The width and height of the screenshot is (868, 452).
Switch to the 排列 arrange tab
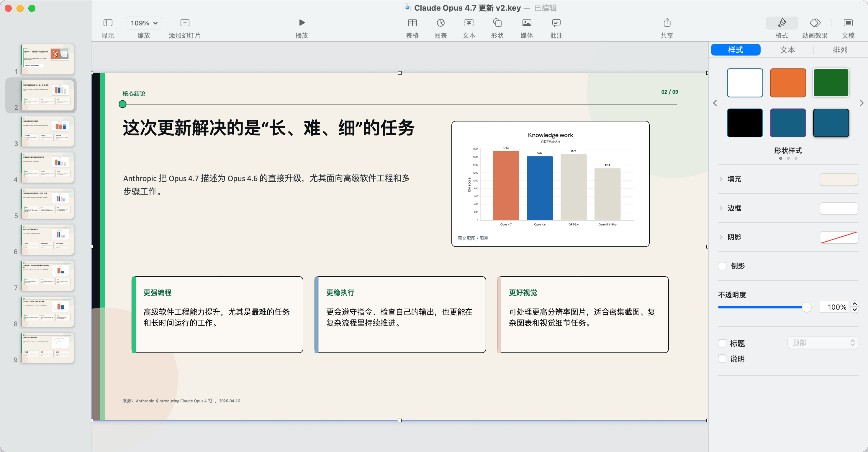839,50
